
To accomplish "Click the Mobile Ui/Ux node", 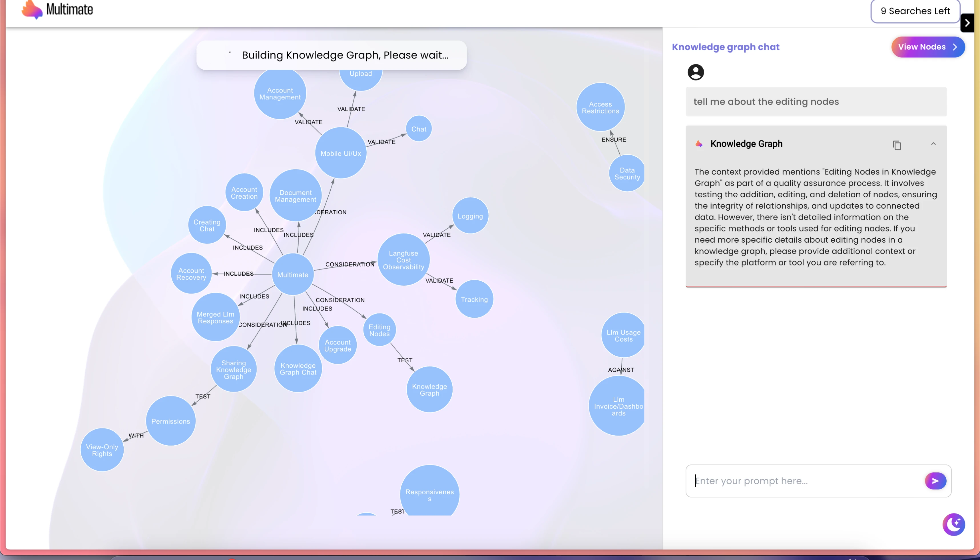I will 341,153.
